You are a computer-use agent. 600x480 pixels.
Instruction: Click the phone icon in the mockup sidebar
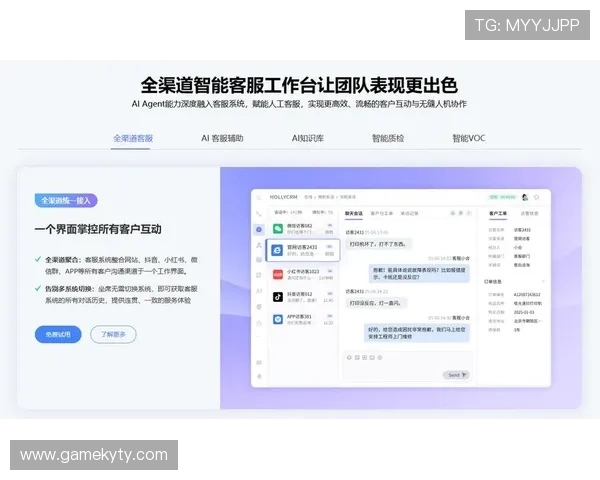(259, 214)
